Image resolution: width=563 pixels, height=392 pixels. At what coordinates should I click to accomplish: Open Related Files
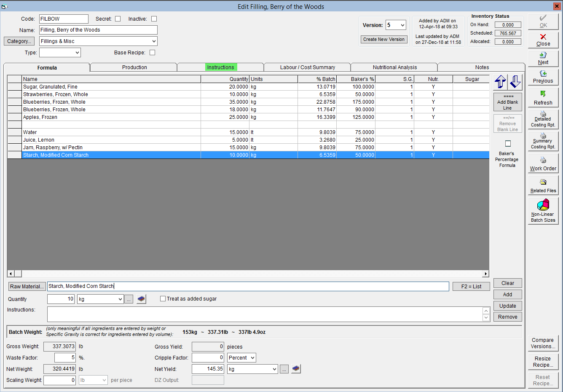[x=543, y=185]
